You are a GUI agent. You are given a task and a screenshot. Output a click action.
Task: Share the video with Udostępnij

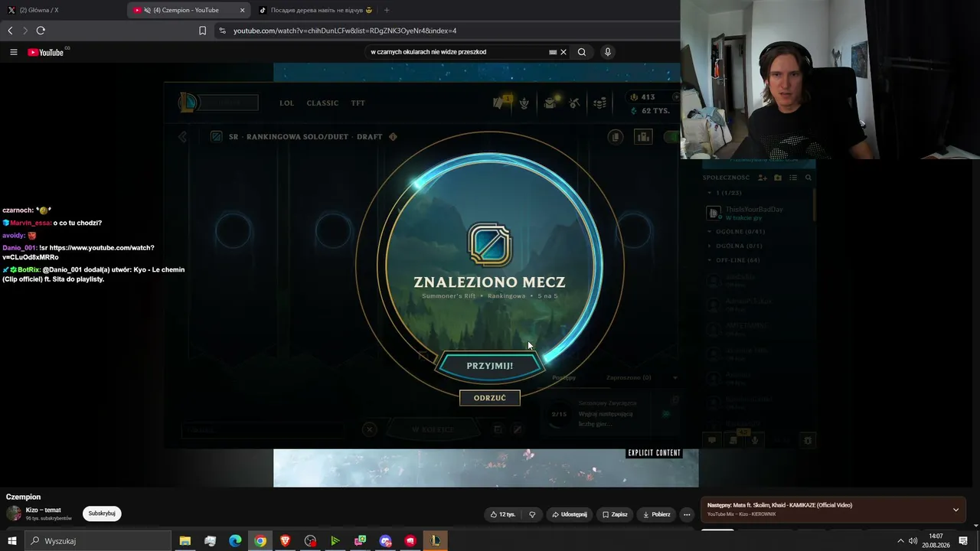pos(569,514)
